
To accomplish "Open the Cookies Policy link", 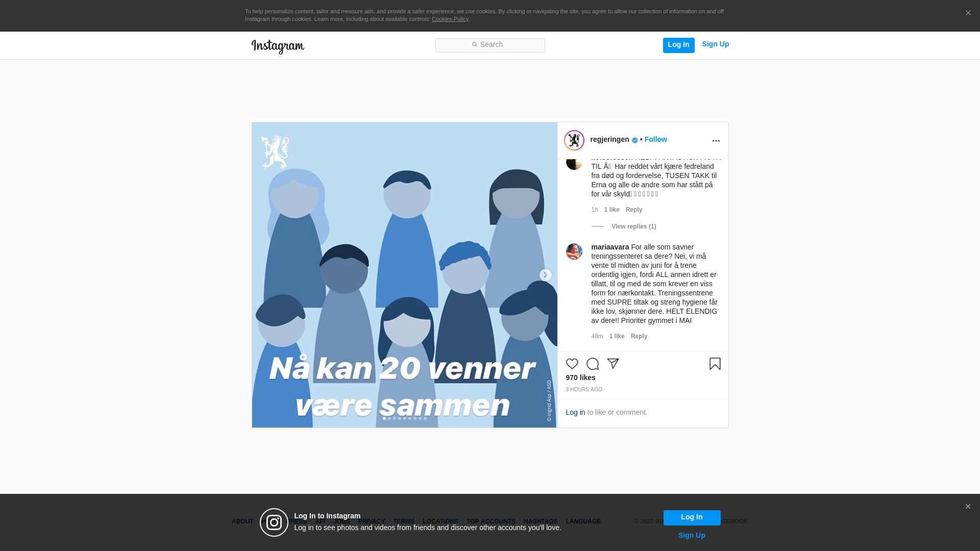I will (450, 19).
